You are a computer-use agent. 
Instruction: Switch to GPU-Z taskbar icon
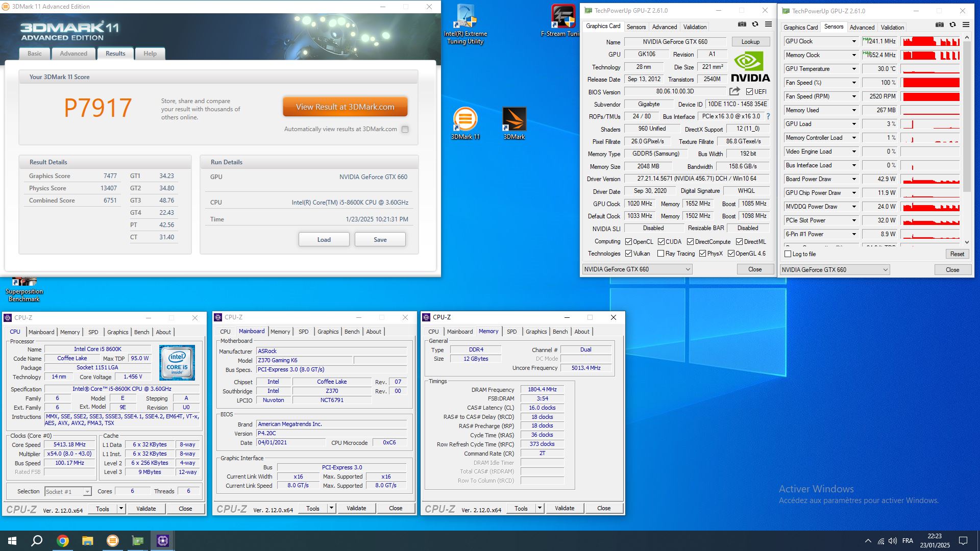point(138,541)
